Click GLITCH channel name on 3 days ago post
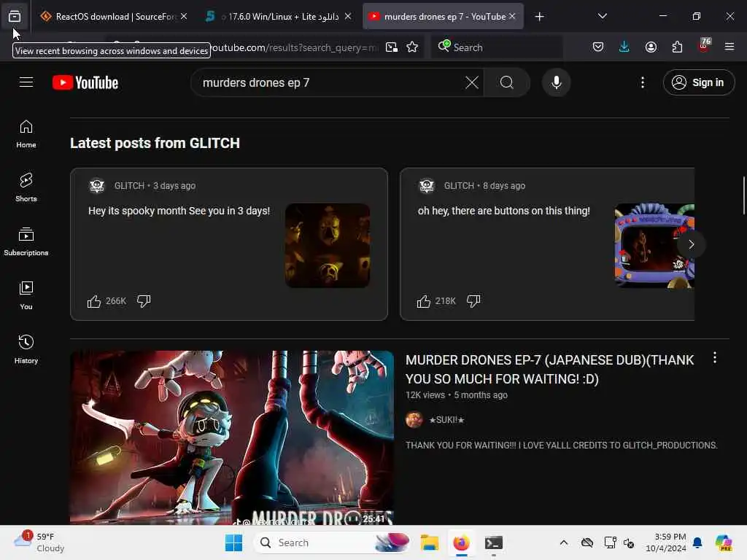The image size is (747, 560). (129, 186)
